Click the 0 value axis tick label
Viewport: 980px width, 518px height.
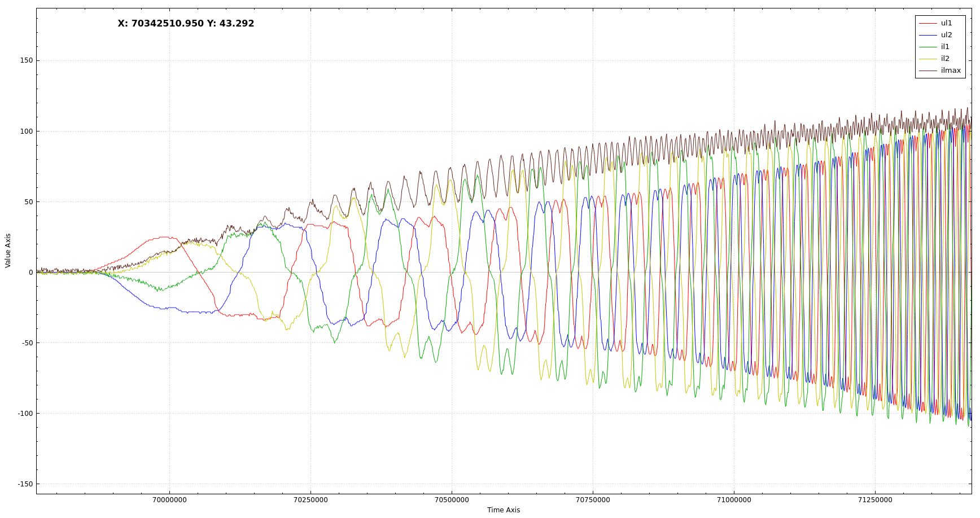tap(30, 273)
